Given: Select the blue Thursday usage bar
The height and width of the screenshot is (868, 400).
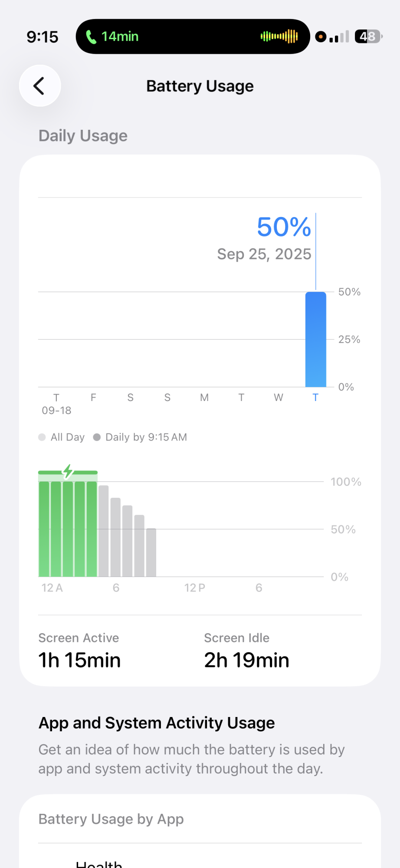Looking at the screenshot, I should (x=315, y=339).
